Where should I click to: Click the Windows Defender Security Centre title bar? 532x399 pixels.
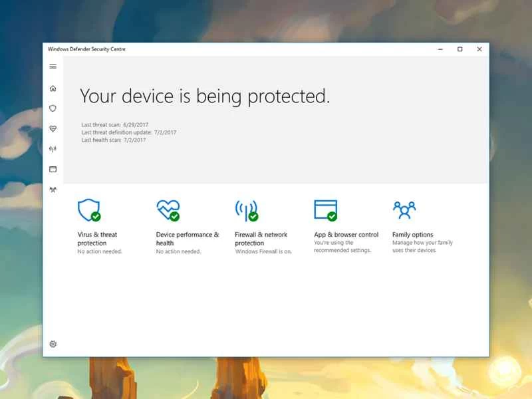click(x=86, y=49)
